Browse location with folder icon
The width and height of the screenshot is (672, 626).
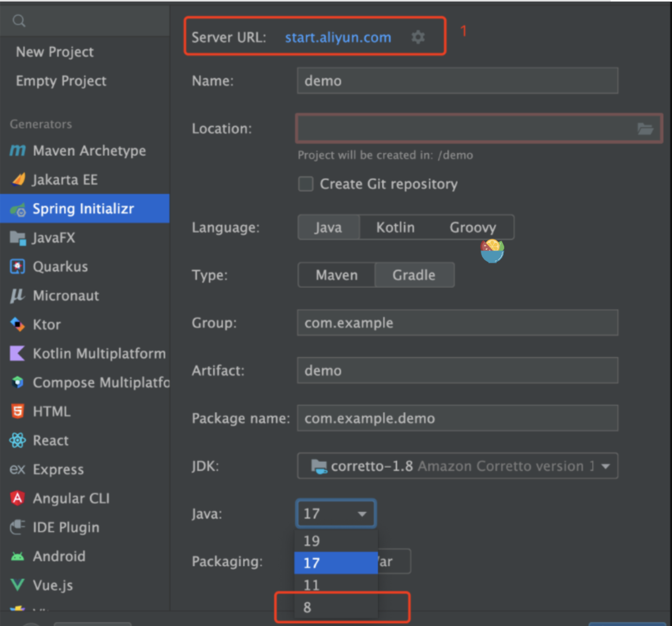[x=645, y=128]
